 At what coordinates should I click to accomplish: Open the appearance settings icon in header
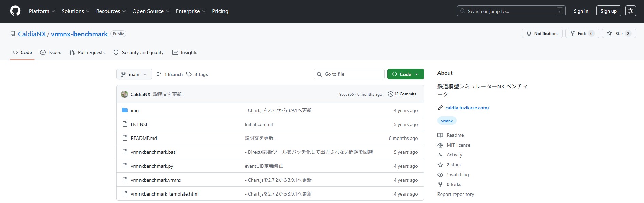tap(631, 11)
